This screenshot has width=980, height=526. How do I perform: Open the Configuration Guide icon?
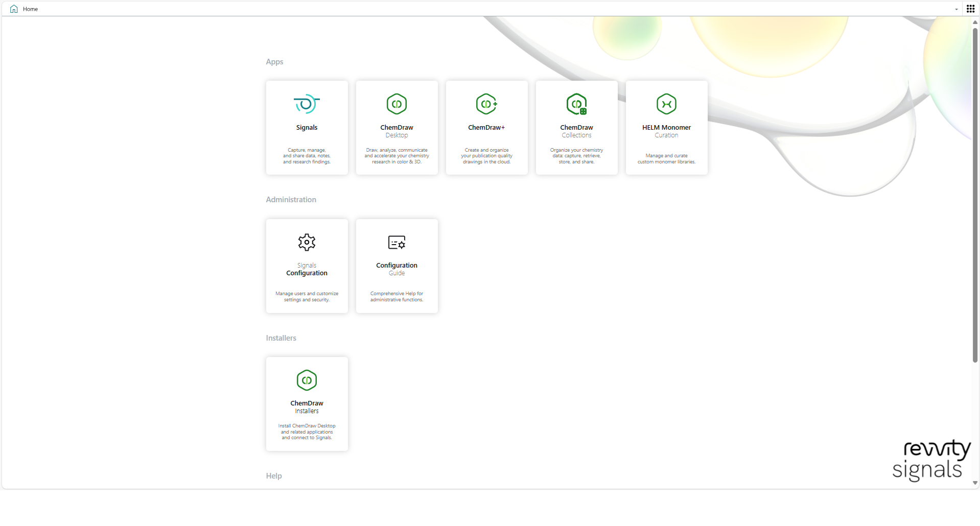396,242
